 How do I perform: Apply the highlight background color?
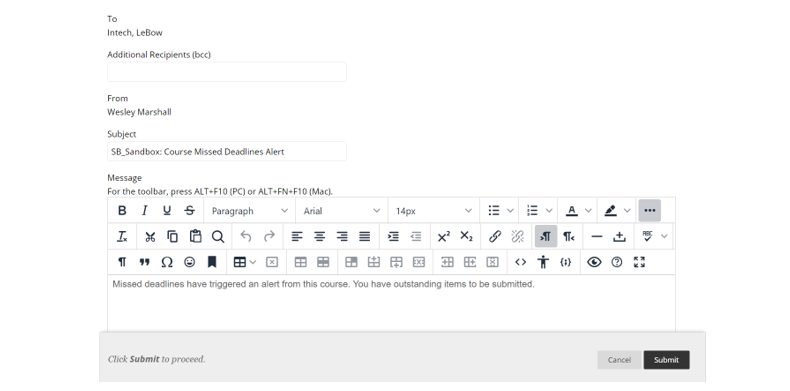[x=611, y=211]
